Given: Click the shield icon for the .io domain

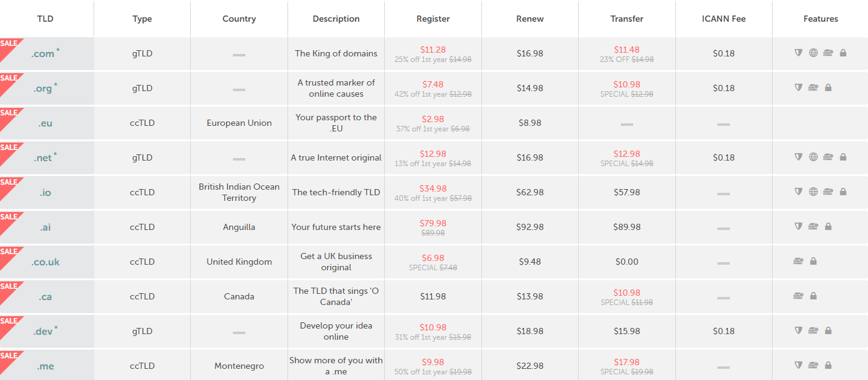Looking at the screenshot, I should point(798,192).
